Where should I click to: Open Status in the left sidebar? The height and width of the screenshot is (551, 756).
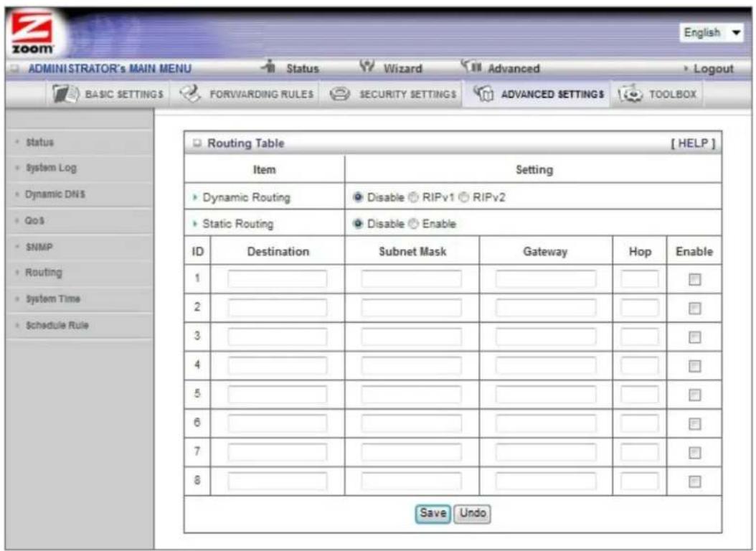tap(39, 142)
